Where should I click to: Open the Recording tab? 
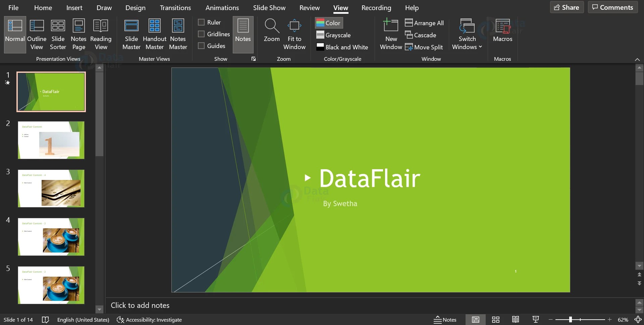376,7
